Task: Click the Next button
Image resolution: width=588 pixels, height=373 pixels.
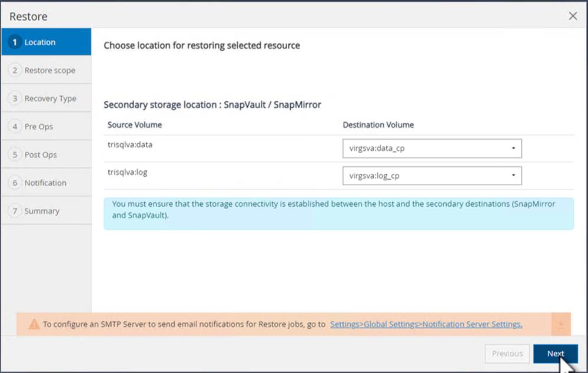Action: click(555, 354)
